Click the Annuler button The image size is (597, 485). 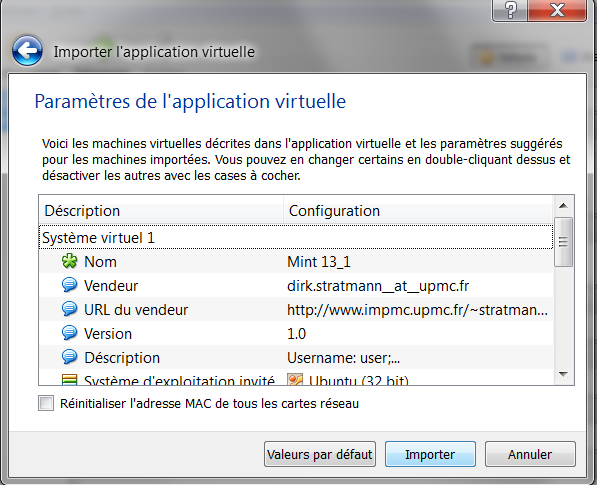pyautogui.click(x=530, y=454)
